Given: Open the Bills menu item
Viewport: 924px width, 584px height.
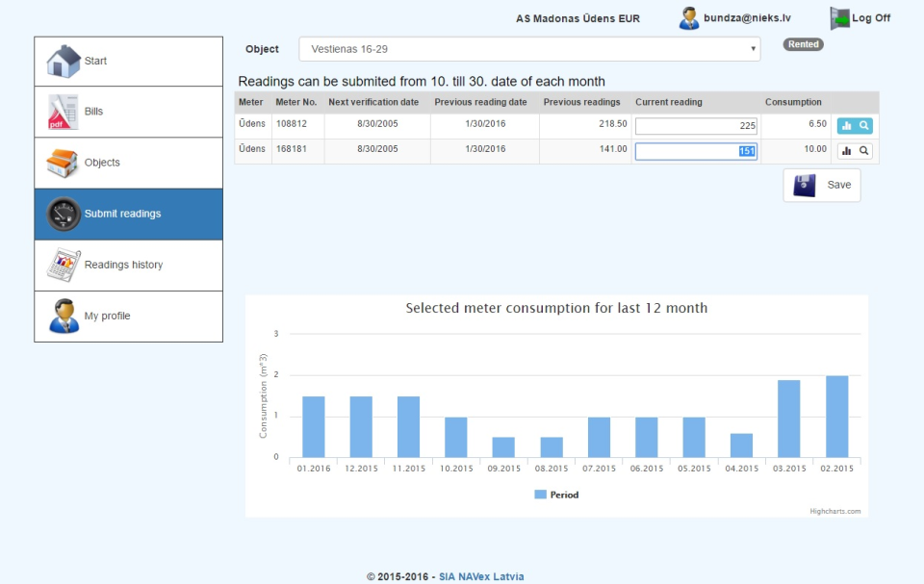Looking at the screenshot, I should [128, 112].
